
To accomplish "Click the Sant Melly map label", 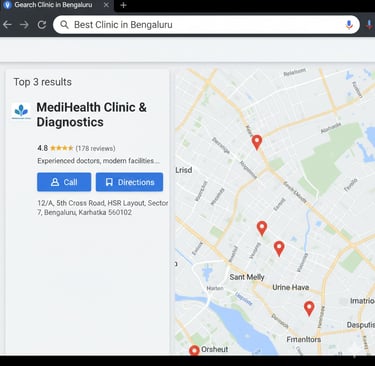I will (247, 277).
